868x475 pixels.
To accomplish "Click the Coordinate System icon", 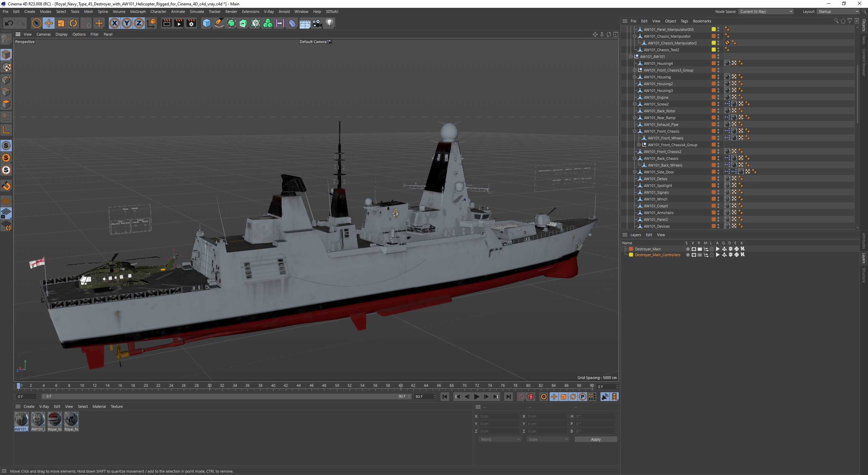I will 152,23.
